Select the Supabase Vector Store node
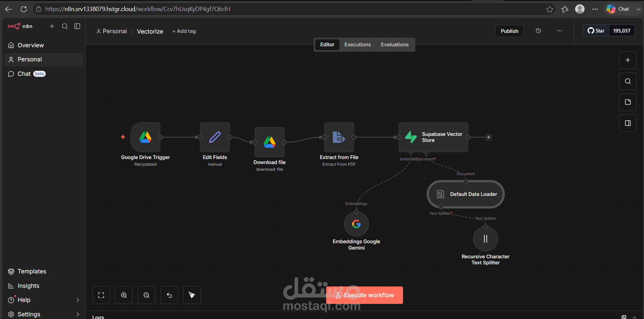 [x=433, y=137]
